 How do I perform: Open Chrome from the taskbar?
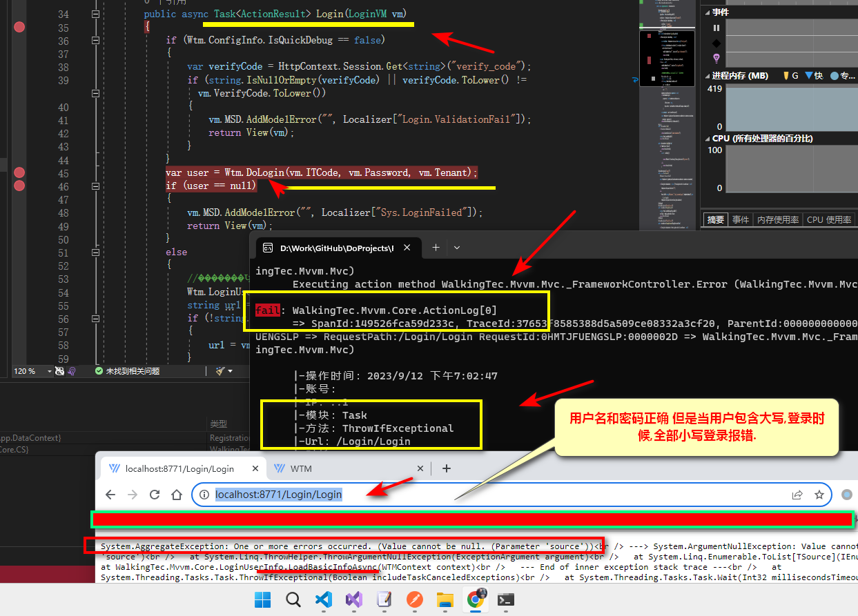[475, 600]
